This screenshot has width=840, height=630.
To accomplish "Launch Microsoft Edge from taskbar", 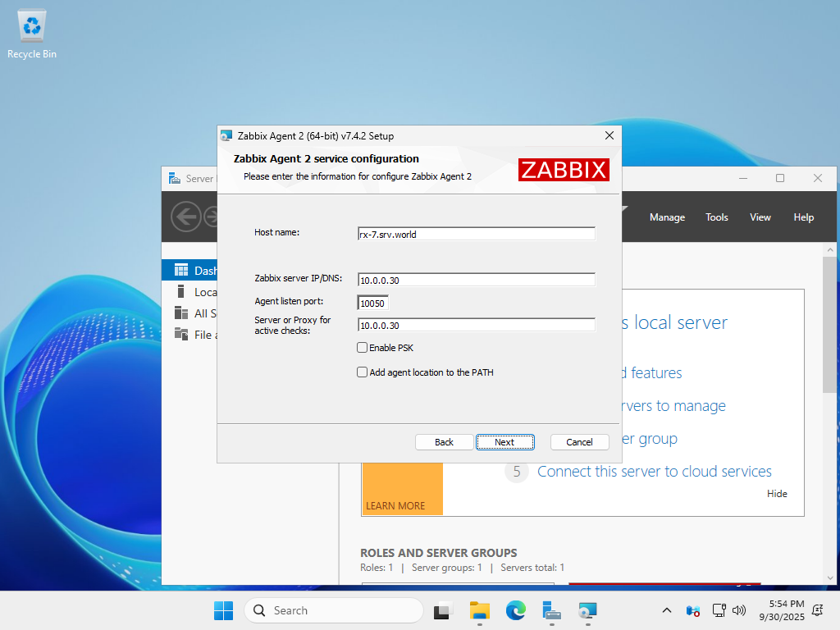I will [x=515, y=610].
